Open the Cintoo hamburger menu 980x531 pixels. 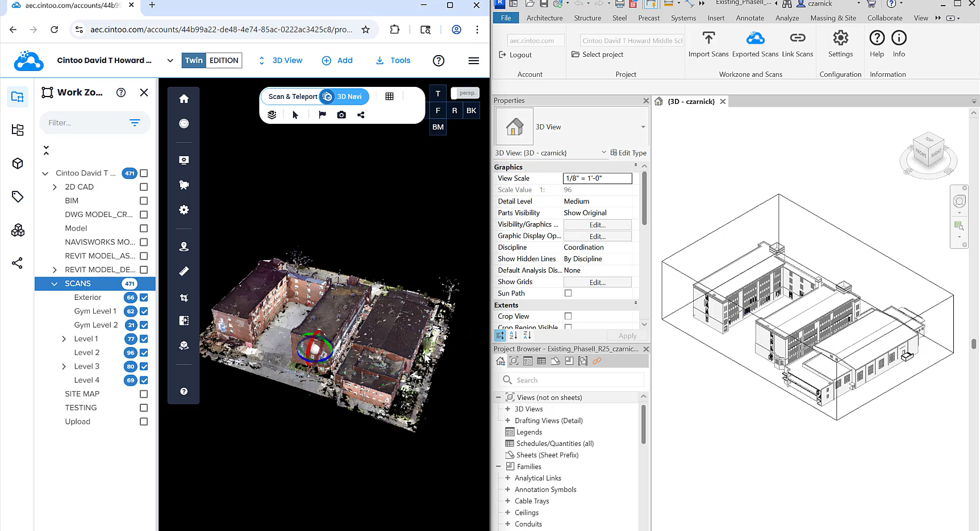point(474,61)
